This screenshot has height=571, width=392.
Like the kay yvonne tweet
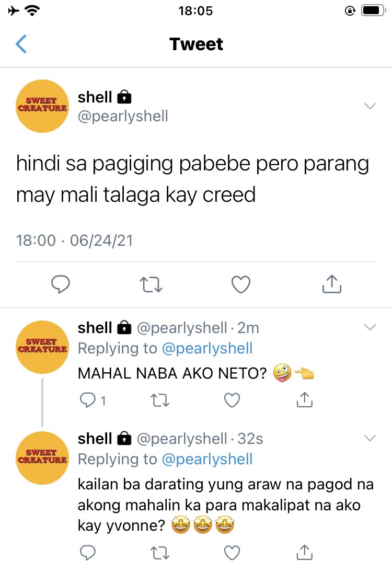click(x=232, y=553)
